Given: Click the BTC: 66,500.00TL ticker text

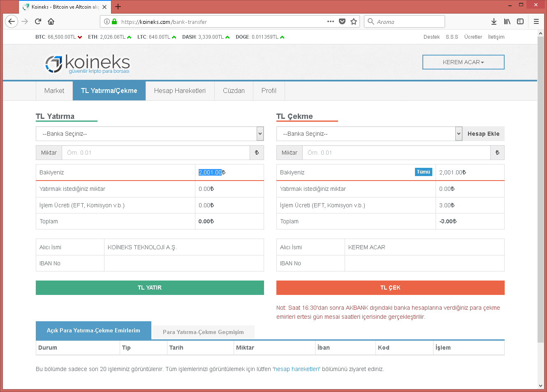Looking at the screenshot, I should point(56,37).
